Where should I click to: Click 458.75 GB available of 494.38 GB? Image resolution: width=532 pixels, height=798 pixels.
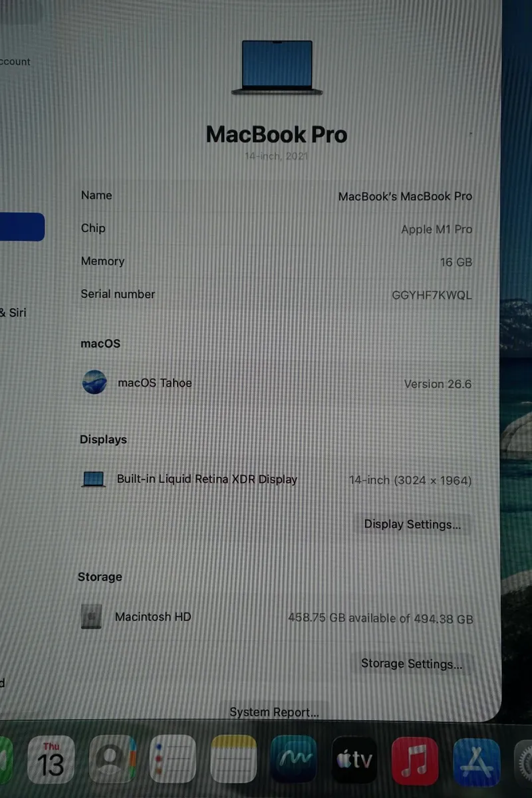pyautogui.click(x=380, y=619)
